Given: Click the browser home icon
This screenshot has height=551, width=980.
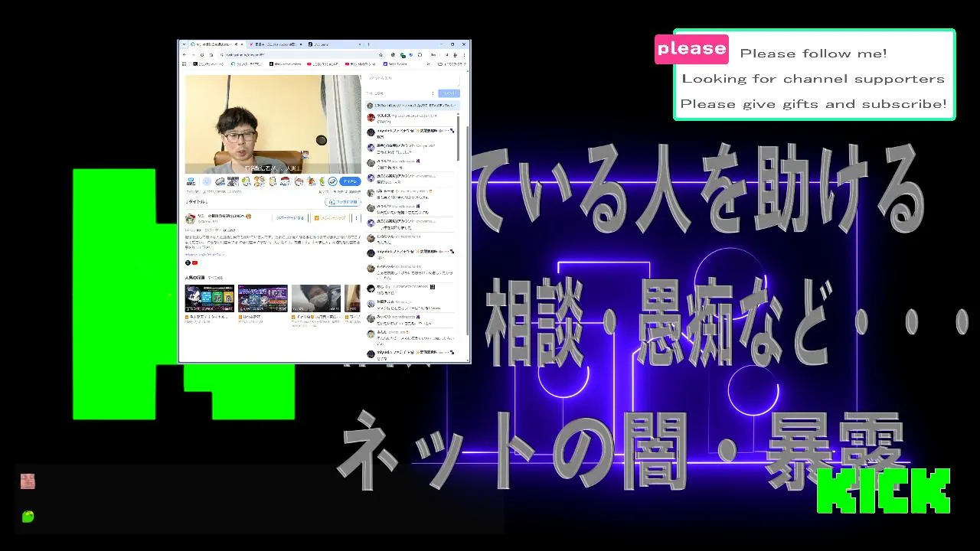Looking at the screenshot, I should [x=211, y=55].
